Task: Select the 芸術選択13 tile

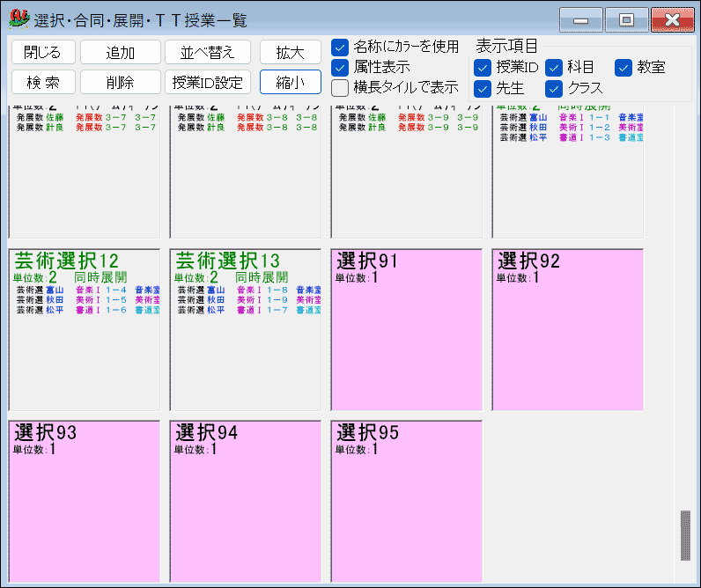Action: 246,330
